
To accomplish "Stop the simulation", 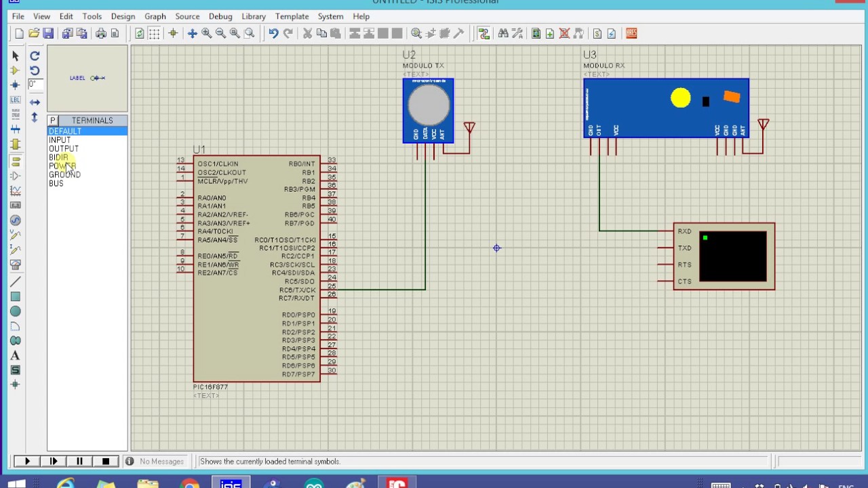I will (x=105, y=462).
